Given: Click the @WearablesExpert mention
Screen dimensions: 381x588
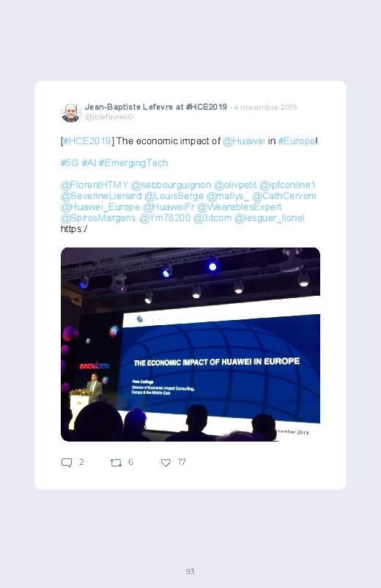Looking at the screenshot, I should pyautogui.click(x=239, y=207).
